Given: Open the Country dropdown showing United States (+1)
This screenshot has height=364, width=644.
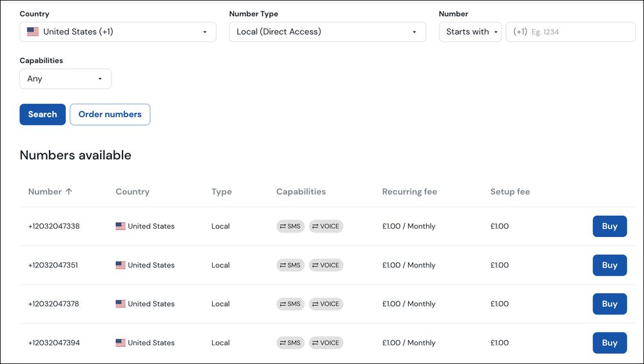Looking at the screenshot, I should [x=118, y=32].
